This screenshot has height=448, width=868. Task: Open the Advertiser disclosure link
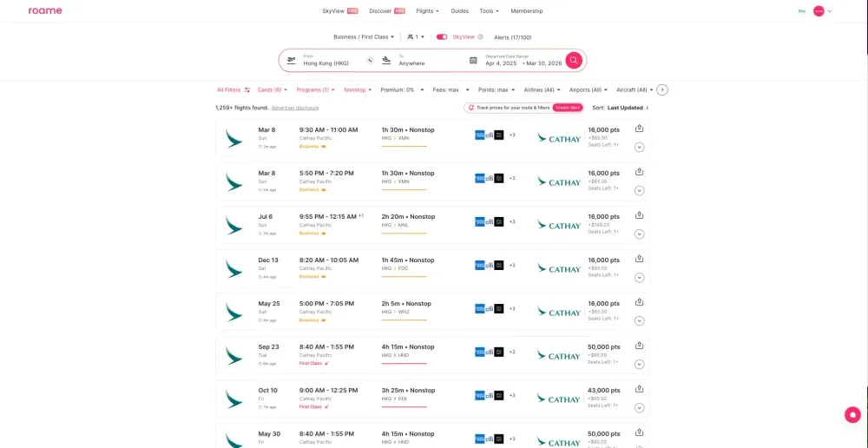(295, 108)
